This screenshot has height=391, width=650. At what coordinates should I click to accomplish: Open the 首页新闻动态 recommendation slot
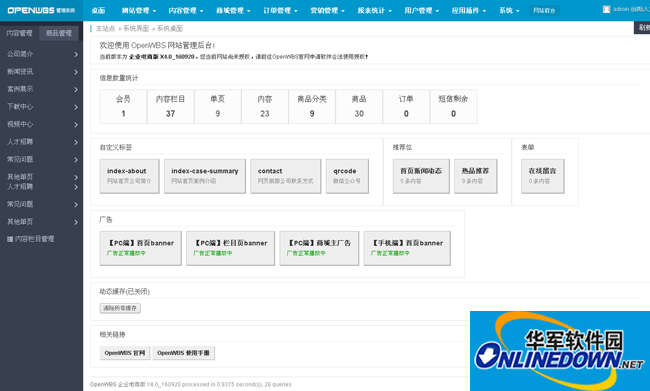421,176
